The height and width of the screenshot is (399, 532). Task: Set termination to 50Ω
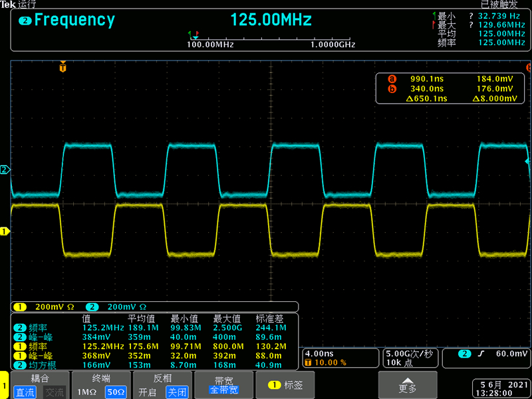[x=116, y=392]
